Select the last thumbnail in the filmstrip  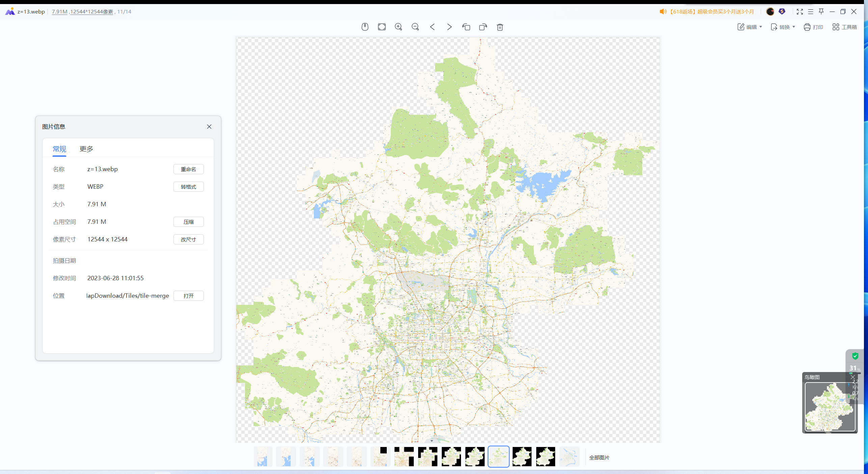569,457
